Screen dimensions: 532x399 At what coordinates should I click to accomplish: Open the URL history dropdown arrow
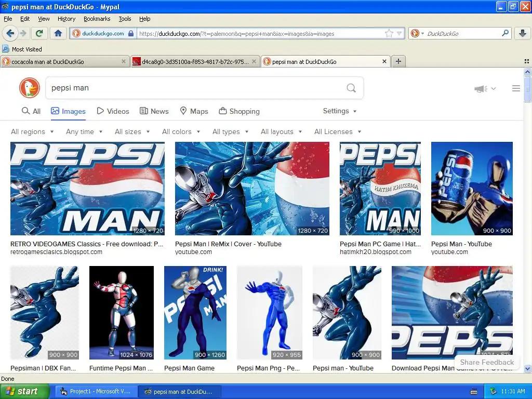[400, 33]
